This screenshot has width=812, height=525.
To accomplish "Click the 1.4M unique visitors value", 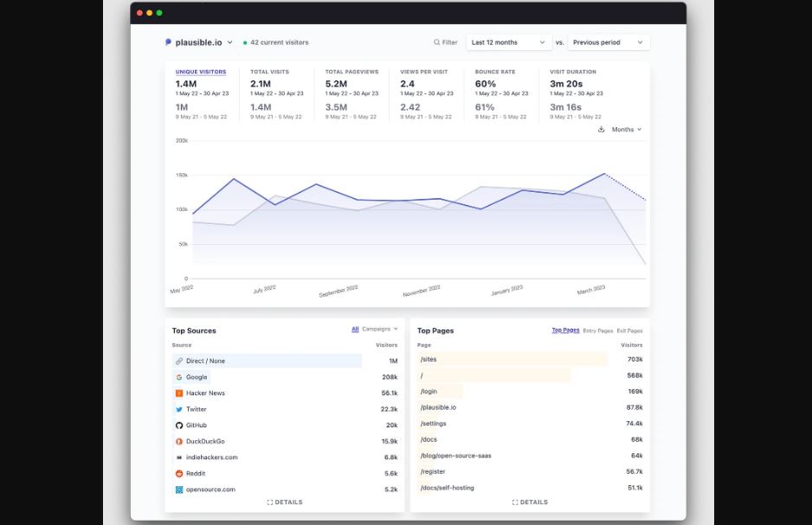I will 186,84.
